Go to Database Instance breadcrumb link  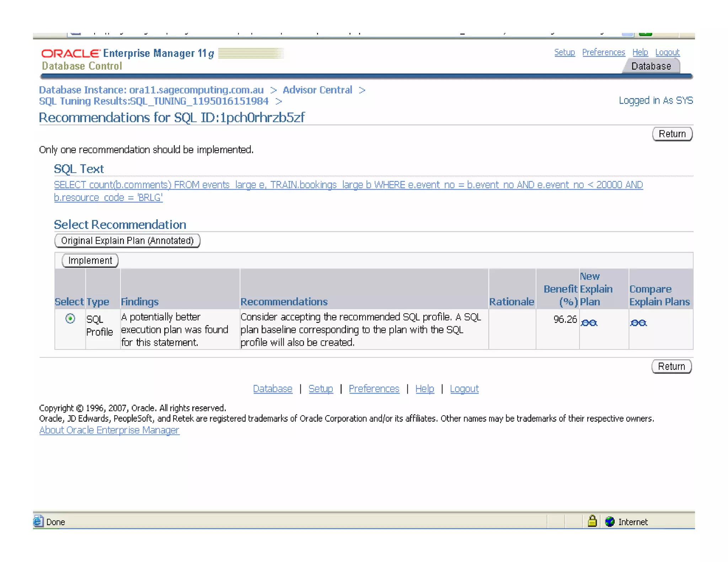coord(151,90)
